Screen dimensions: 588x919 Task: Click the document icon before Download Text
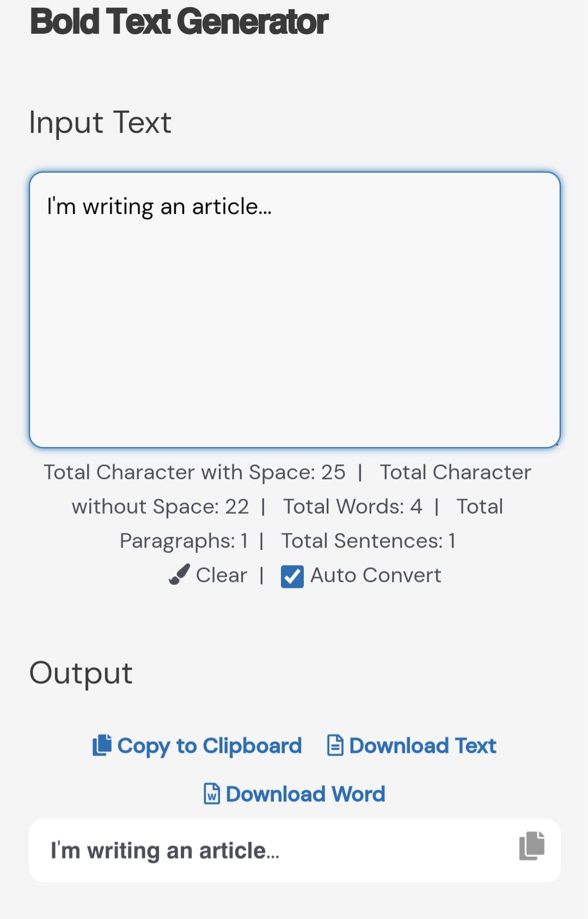coord(335,745)
